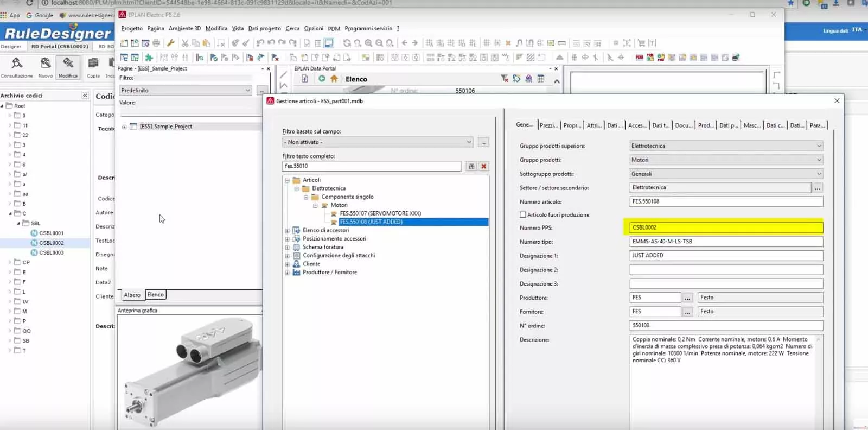Click the binoculars search icon beside full text filter
This screenshot has width=868, height=430.
(x=471, y=166)
